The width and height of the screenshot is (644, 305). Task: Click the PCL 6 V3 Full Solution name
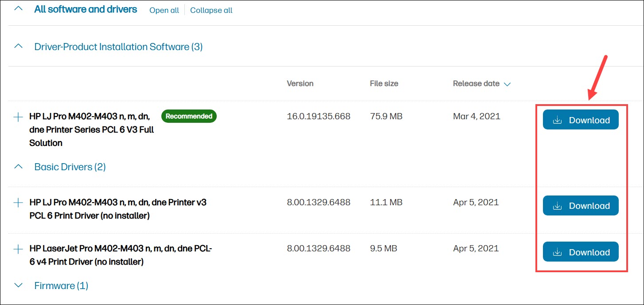click(x=92, y=130)
